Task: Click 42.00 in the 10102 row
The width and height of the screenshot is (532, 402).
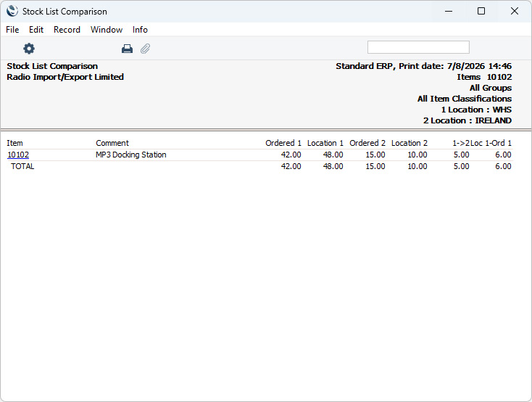Action: coord(291,155)
